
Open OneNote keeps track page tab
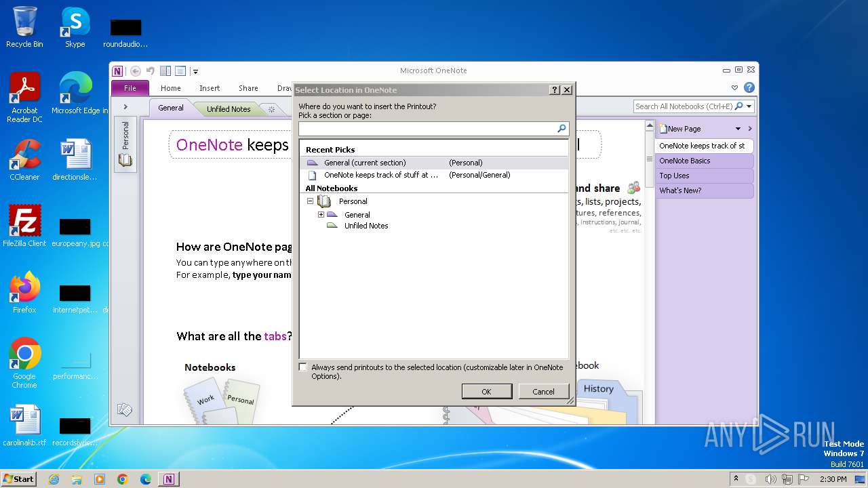coord(704,146)
